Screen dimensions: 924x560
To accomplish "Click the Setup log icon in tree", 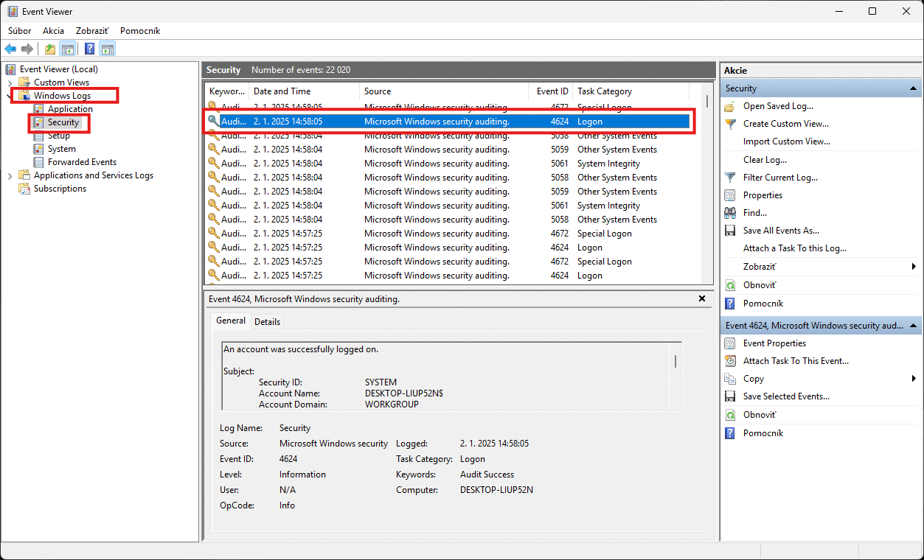I will 39,136.
